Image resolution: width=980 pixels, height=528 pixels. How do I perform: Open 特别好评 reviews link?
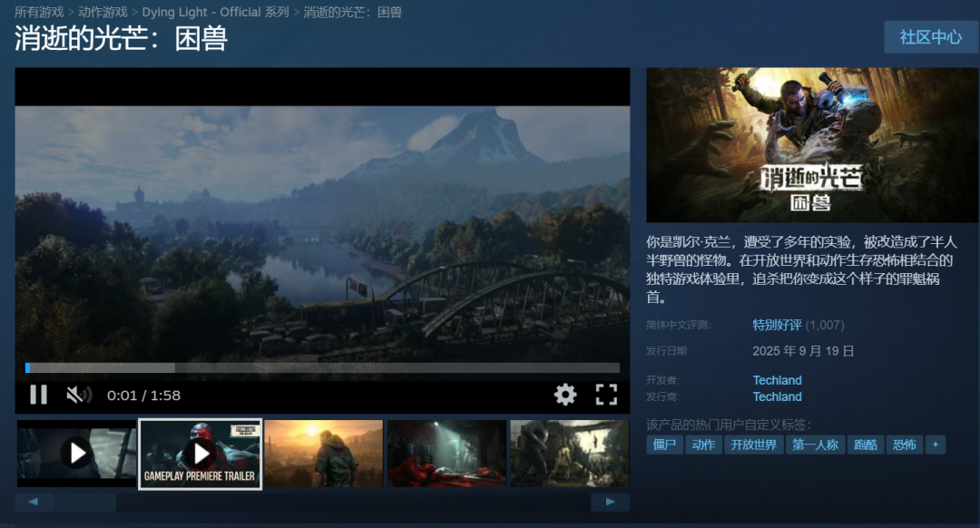(777, 325)
